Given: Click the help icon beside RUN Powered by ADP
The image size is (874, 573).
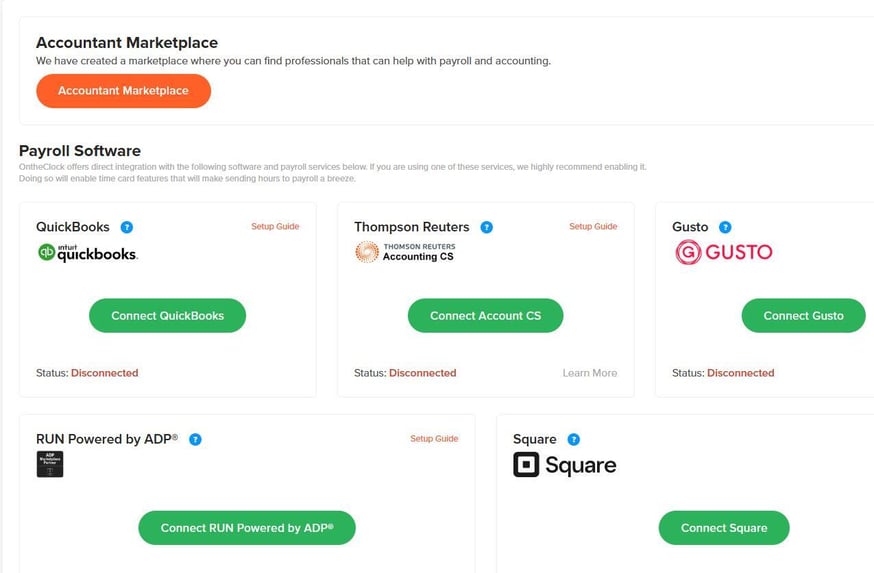Looking at the screenshot, I should (195, 439).
